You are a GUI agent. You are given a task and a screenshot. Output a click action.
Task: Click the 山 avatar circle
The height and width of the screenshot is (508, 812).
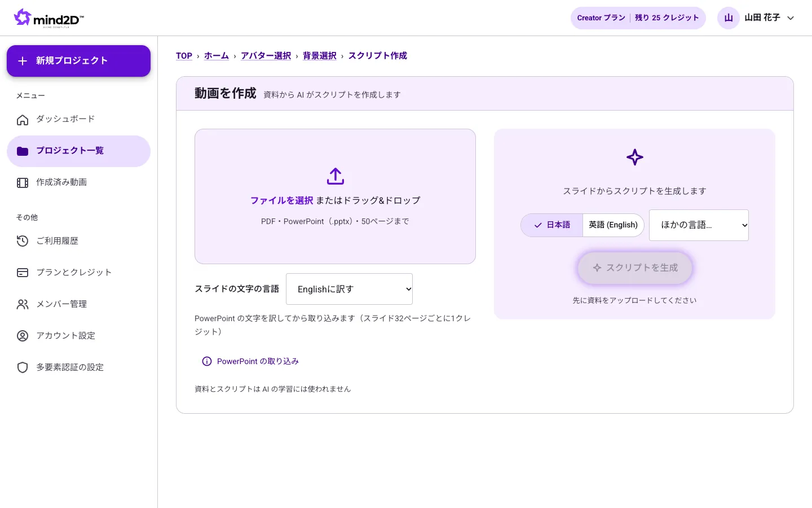[729, 18]
